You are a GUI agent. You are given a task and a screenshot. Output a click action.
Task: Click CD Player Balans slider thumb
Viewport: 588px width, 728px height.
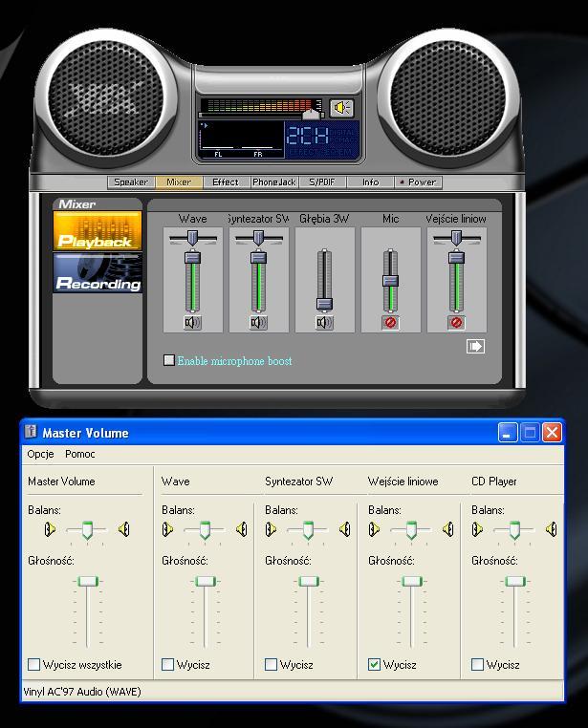point(514,530)
